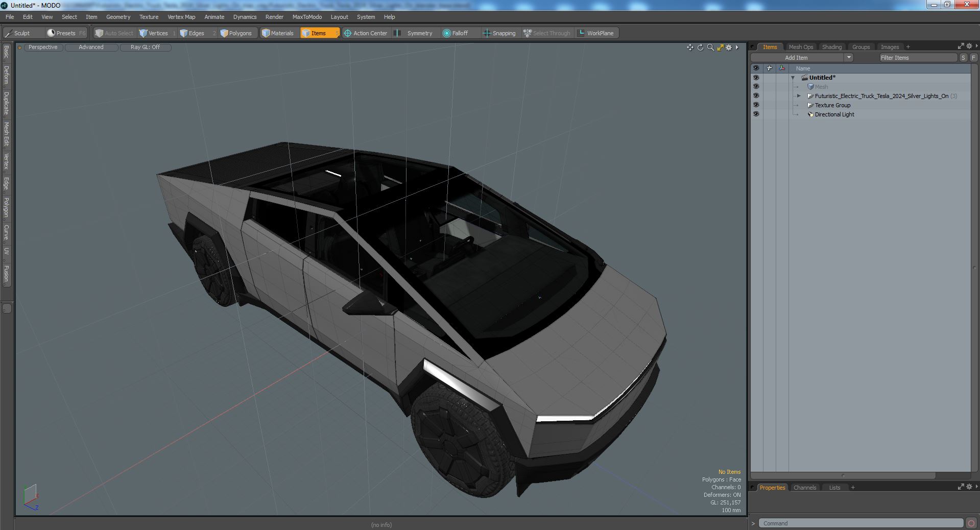The height and width of the screenshot is (530, 980).
Task: Switch to the Shading tab
Action: point(831,47)
